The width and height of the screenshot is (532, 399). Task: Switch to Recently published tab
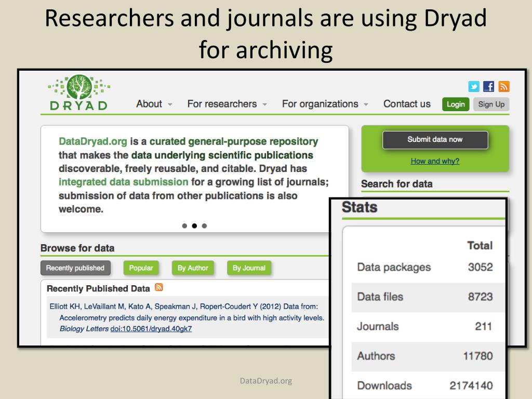75,268
